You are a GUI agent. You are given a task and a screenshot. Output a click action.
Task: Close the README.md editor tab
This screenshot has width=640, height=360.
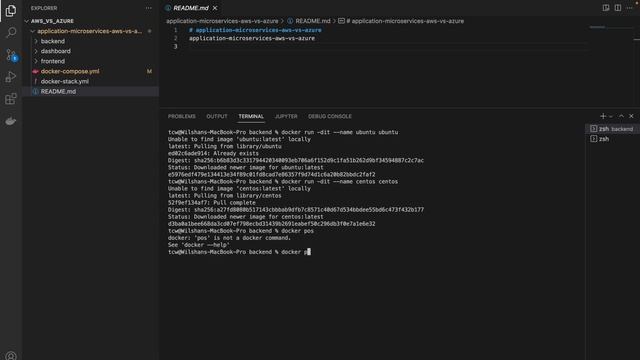point(215,8)
